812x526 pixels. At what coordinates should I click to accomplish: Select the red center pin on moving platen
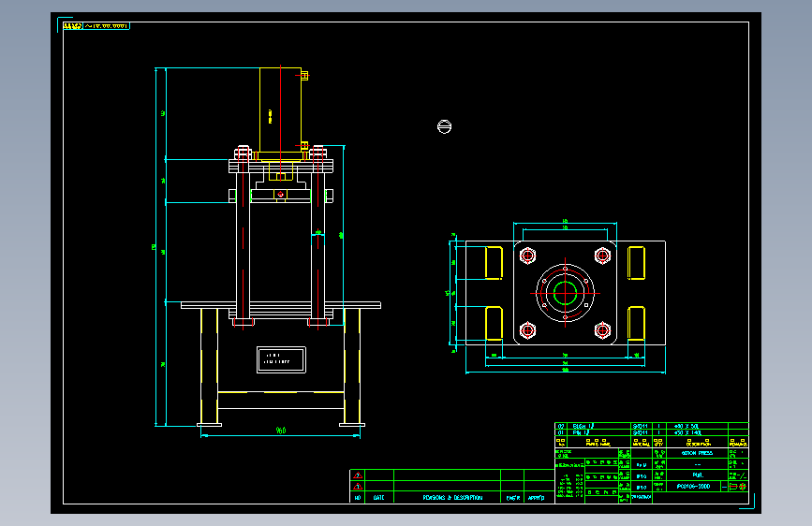point(280,195)
